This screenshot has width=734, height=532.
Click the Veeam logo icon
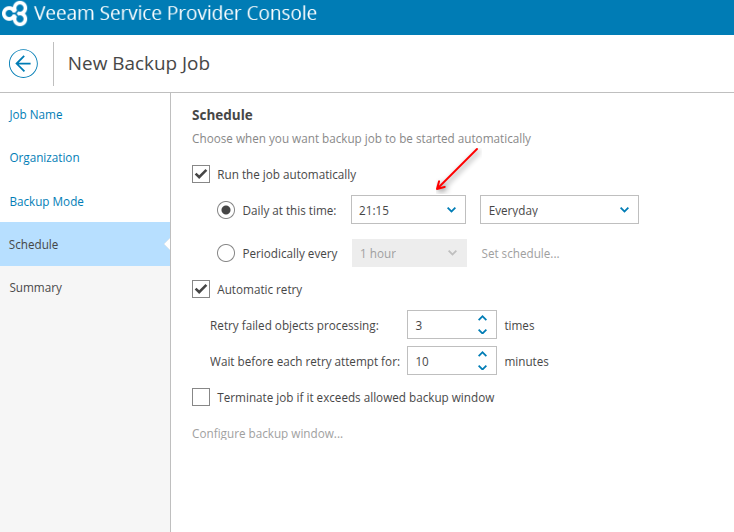[x=15, y=15]
